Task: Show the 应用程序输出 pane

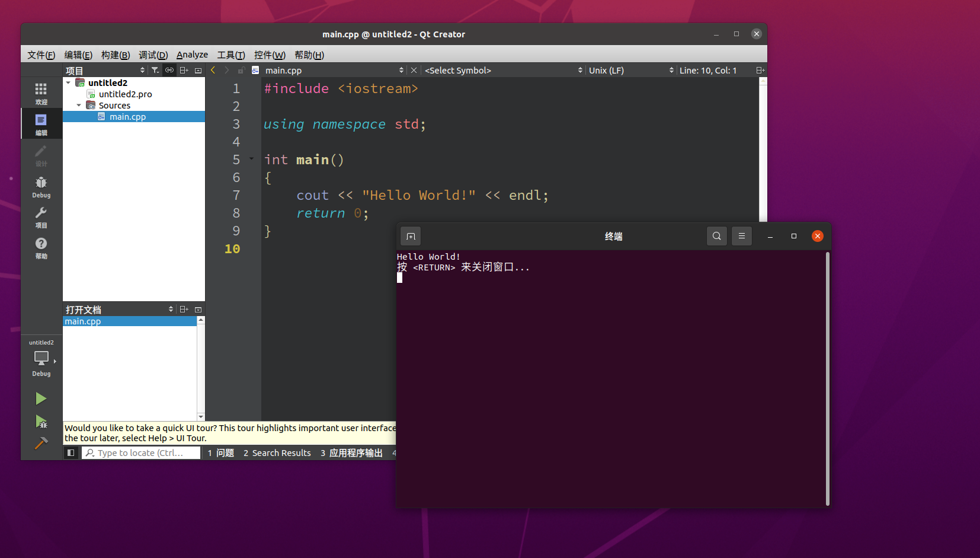Action: 351,452
